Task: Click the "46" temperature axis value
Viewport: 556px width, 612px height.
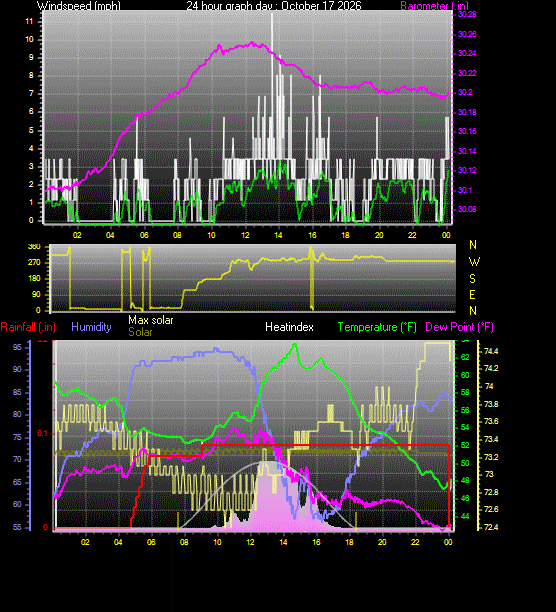Action: coord(465,499)
